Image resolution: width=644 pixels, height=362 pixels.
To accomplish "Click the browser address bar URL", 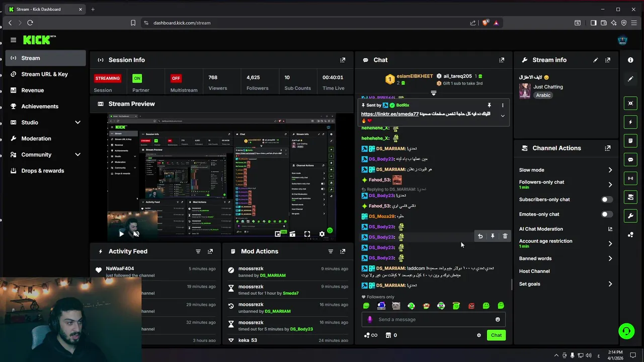I will point(182,23).
